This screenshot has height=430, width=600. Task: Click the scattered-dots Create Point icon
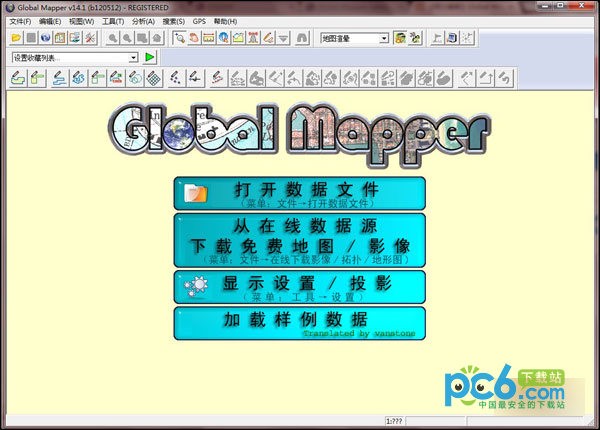[176, 78]
